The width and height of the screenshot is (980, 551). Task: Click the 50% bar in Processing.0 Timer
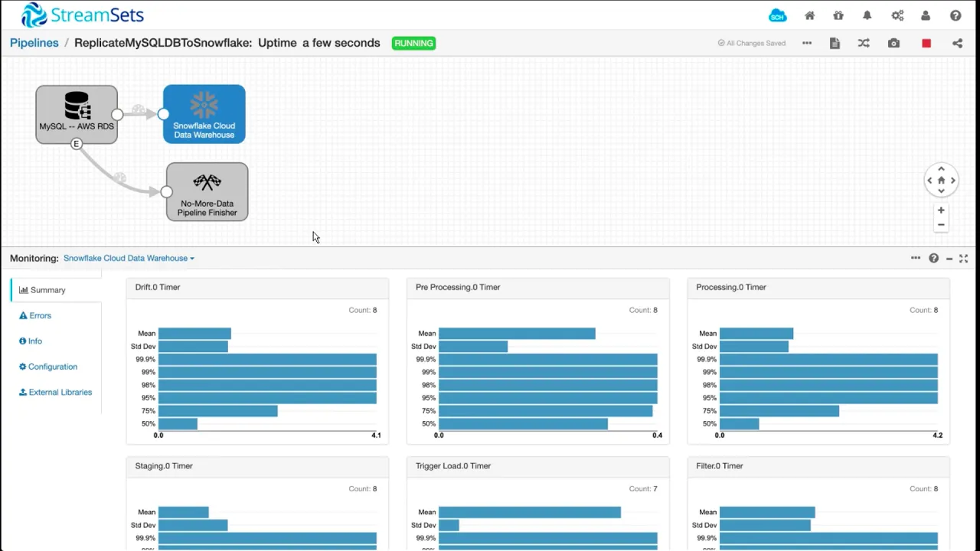[740, 424]
